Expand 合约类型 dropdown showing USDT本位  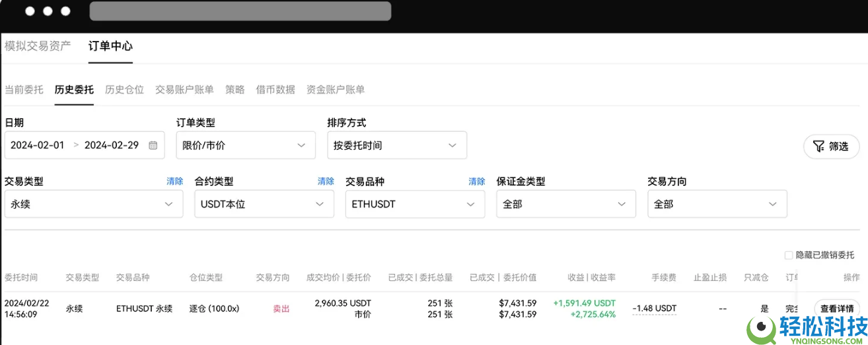264,204
